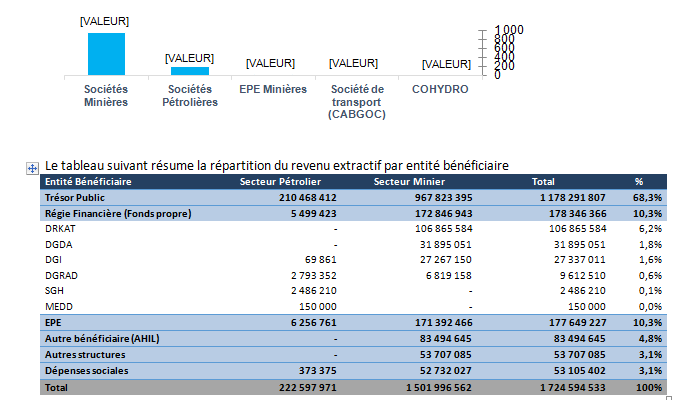The height and width of the screenshot is (400, 690).
Task: Select the DGDA row label cell
Action: click(x=58, y=244)
